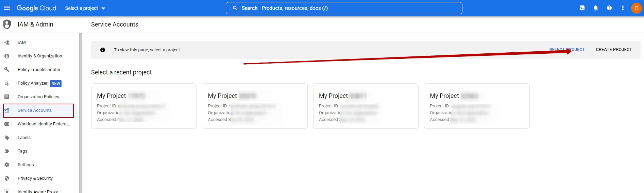Open the help question mark menu
The height and width of the screenshot is (193, 644).
[609, 8]
